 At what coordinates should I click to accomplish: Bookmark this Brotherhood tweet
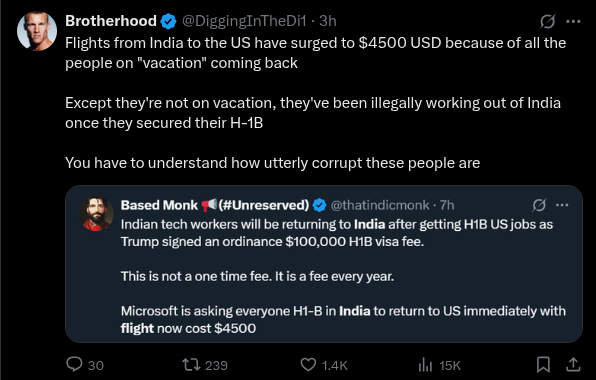(x=543, y=364)
